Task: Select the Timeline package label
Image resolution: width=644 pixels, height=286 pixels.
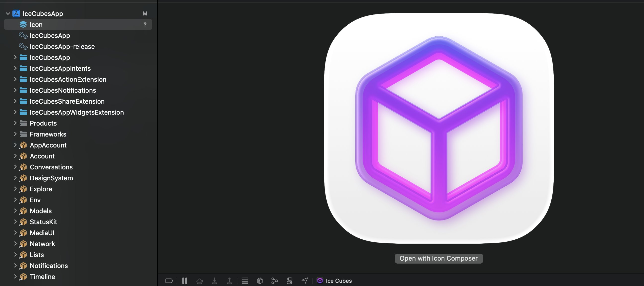Action: pyautogui.click(x=43, y=277)
